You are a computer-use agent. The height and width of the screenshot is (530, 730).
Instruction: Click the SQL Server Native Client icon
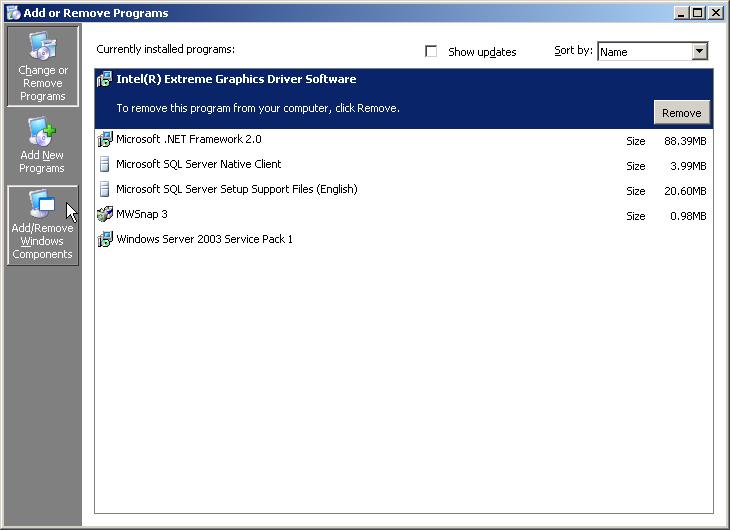tap(105, 165)
